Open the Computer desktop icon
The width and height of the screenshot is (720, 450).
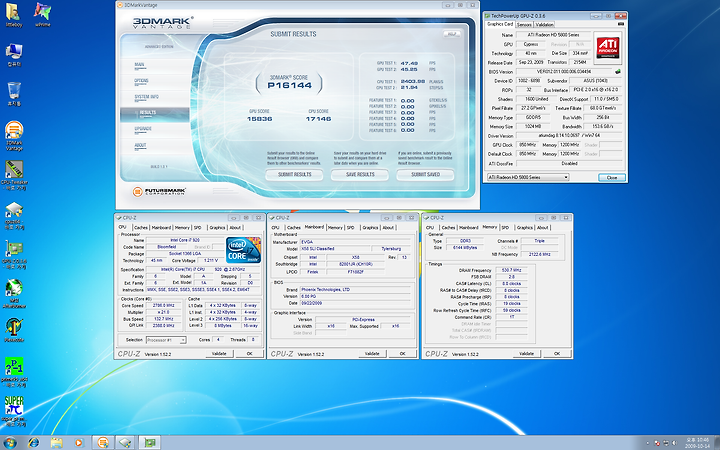(14, 55)
